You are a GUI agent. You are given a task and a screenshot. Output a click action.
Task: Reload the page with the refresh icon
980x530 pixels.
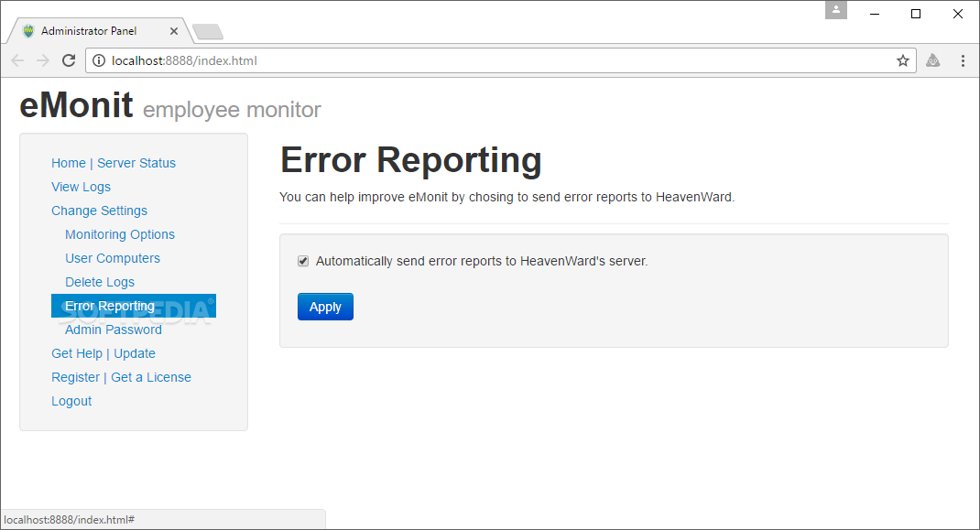coord(69,60)
